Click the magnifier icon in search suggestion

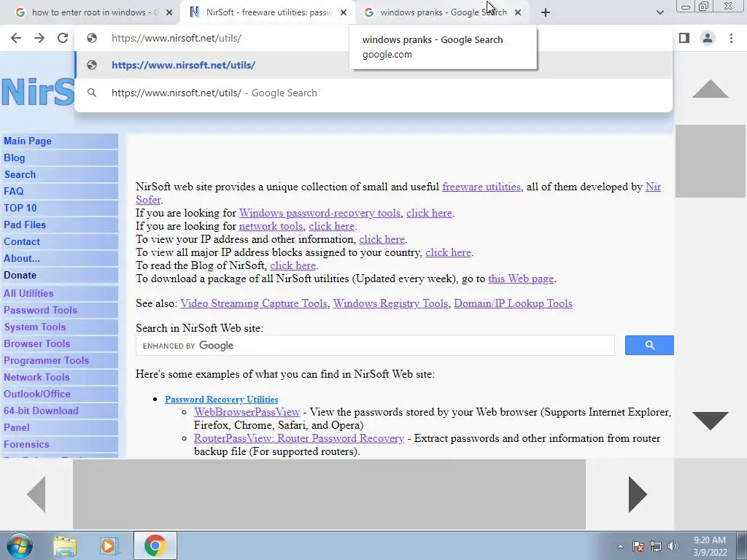(92, 93)
